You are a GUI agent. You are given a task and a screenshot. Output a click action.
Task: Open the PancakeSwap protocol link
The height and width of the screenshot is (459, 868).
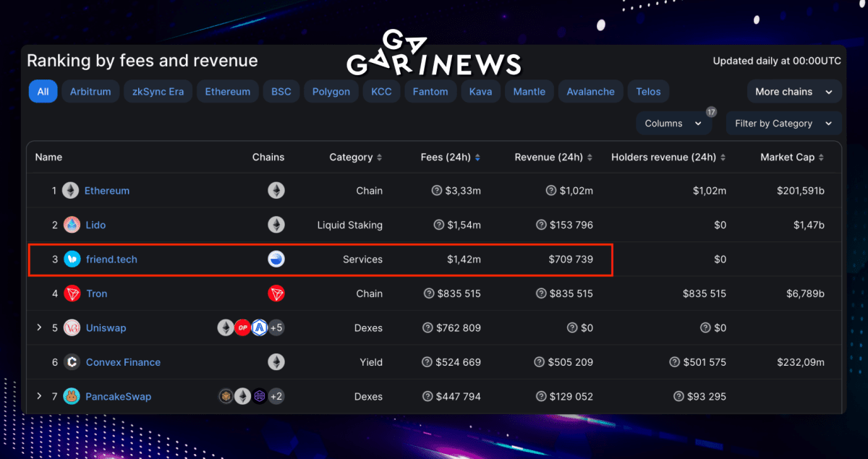119,396
